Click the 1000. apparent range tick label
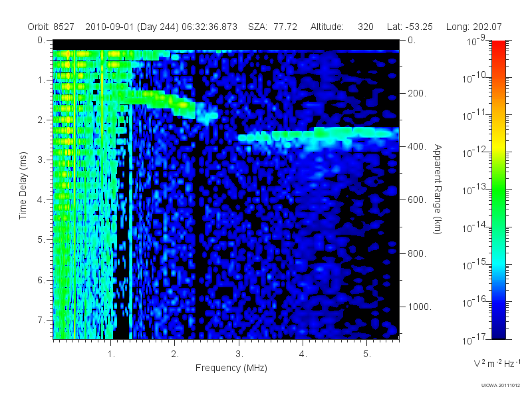This screenshot has height=399, width=532. (x=420, y=307)
